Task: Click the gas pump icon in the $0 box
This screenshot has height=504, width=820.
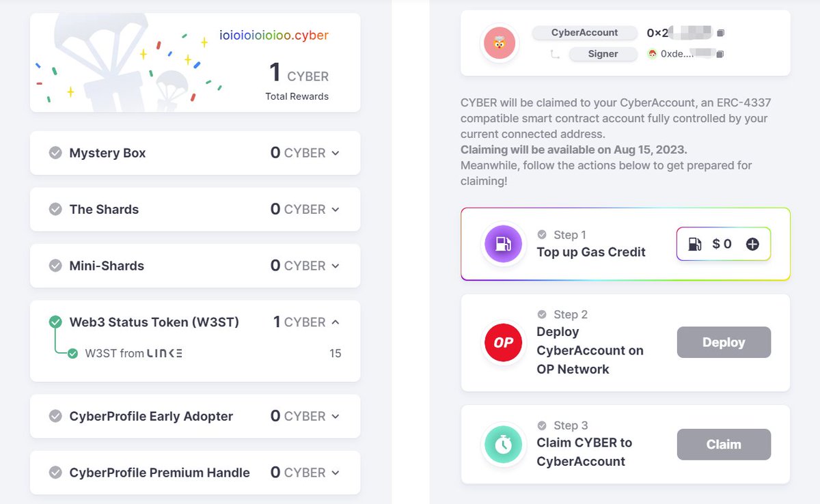Action: coord(694,244)
